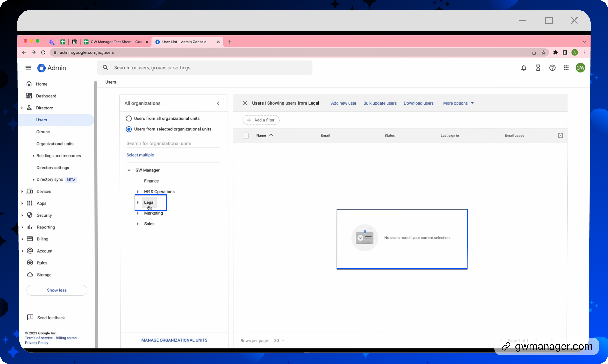Toggle the browser side panel icon

coord(565,52)
